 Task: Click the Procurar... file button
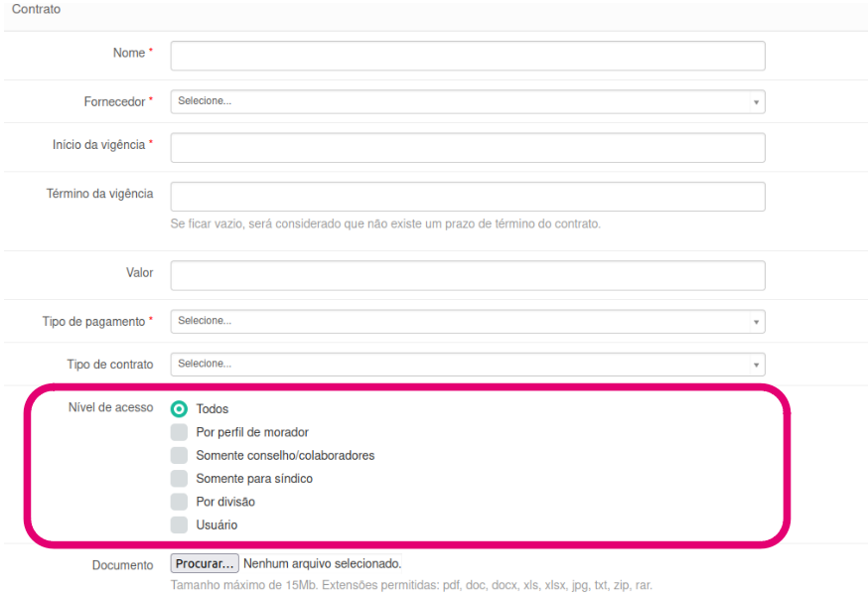tap(205, 563)
